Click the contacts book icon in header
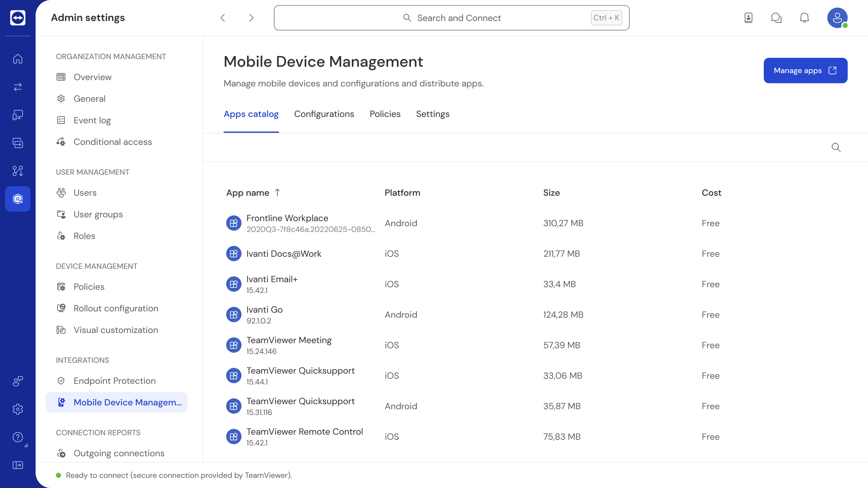The height and width of the screenshot is (488, 868). tap(748, 18)
